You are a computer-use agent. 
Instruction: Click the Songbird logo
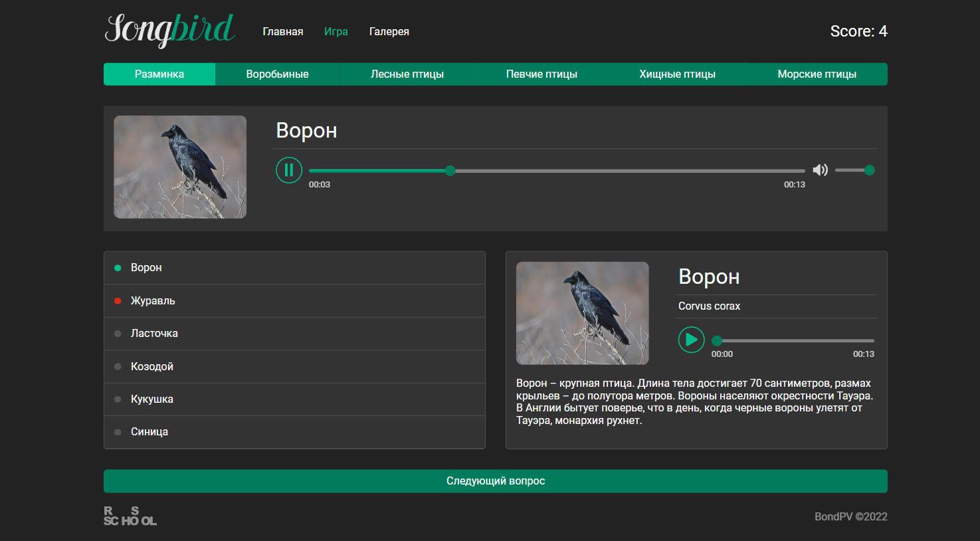coord(169,30)
